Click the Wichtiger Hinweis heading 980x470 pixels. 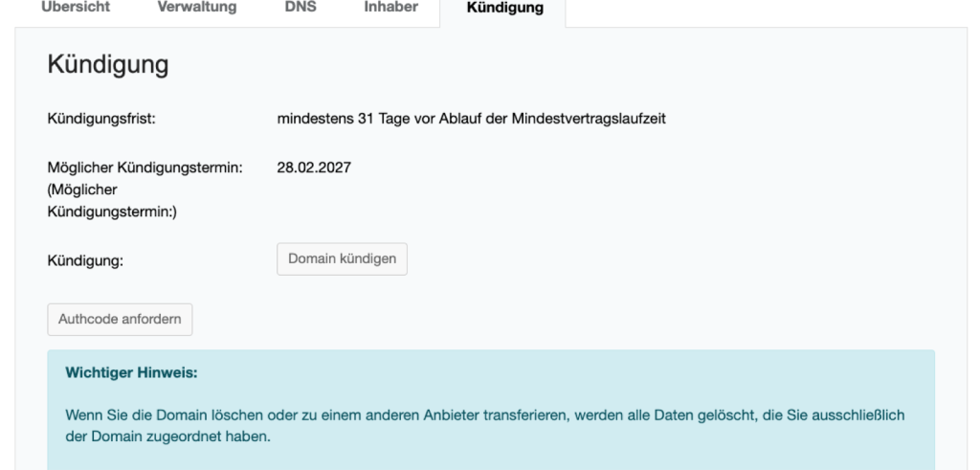click(x=131, y=373)
